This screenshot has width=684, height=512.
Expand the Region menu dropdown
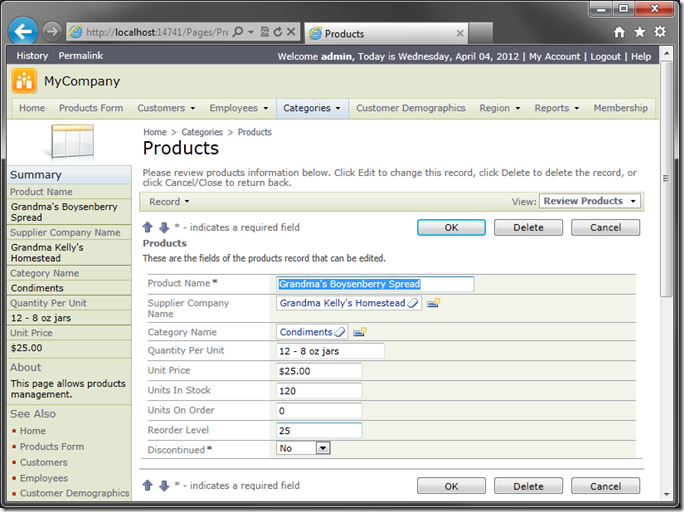pyautogui.click(x=518, y=108)
